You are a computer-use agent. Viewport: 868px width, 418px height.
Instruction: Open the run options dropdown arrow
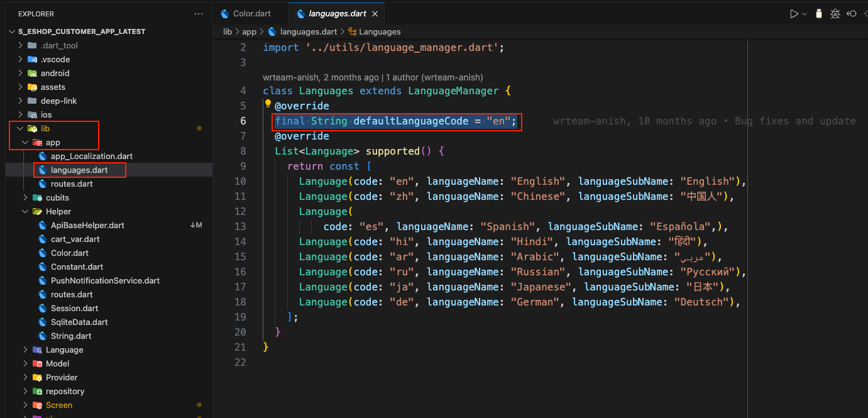[805, 14]
